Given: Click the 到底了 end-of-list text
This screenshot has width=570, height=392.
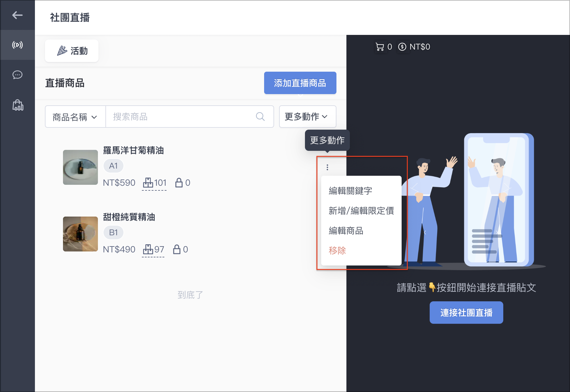Looking at the screenshot, I should click(x=190, y=295).
